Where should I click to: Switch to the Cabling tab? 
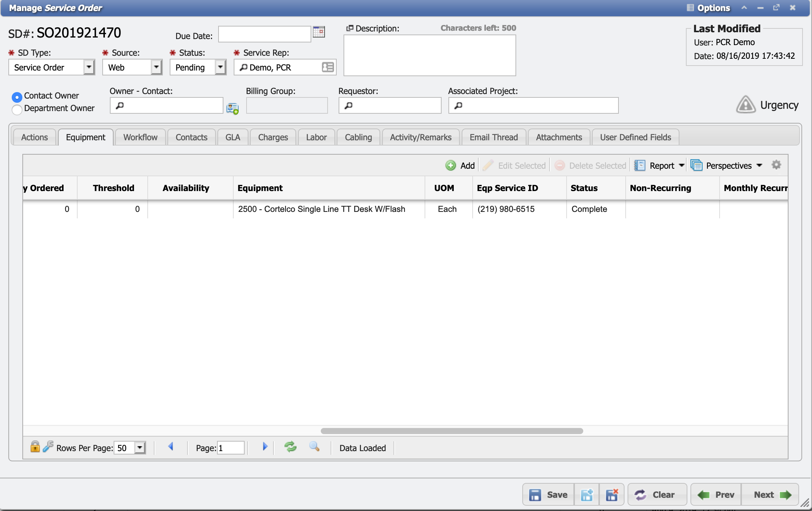358,137
